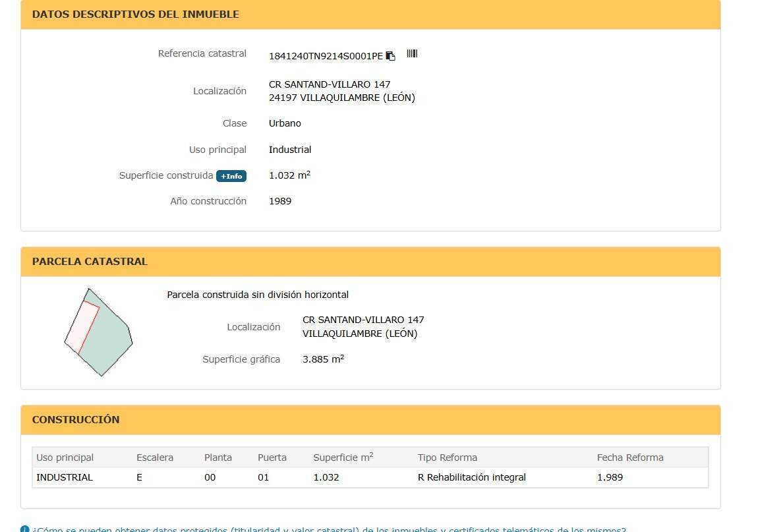Collapse the Datos descriptivos del inmueble header
Screen dimensions: 783x532
click(370, 15)
